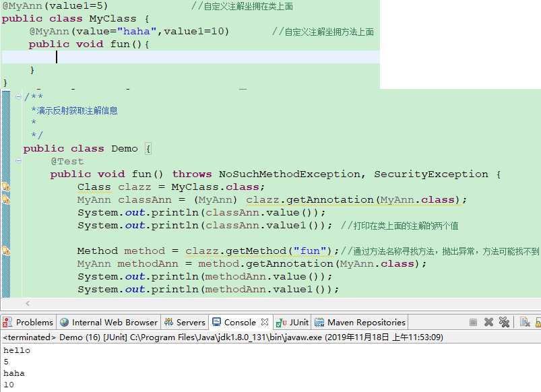Click console output line 'hello'

point(17,350)
